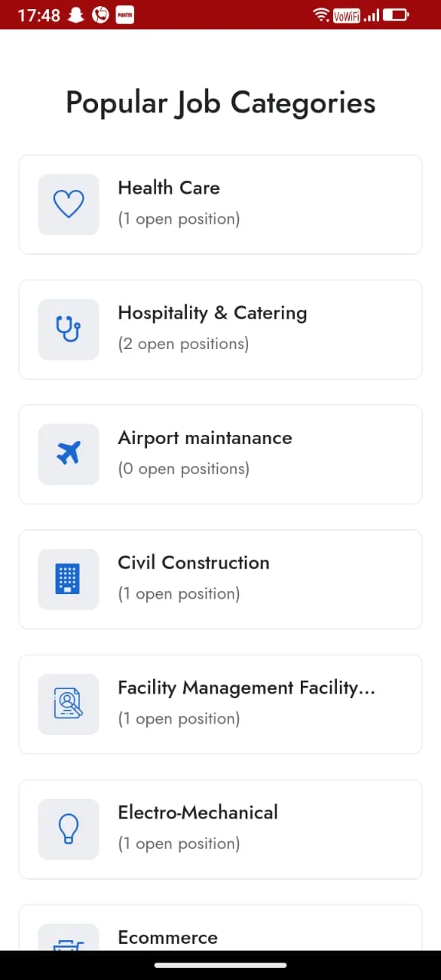Tap the home gesture bar at bottom
Viewport: 441px width, 980px height.
[x=220, y=965]
